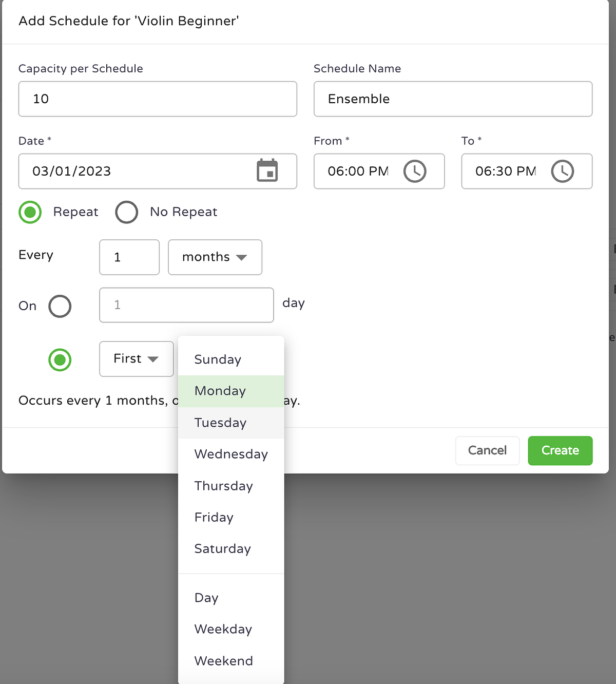Click the green 'Create' button
The width and height of the screenshot is (616, 684).
[x=560, y=450]
